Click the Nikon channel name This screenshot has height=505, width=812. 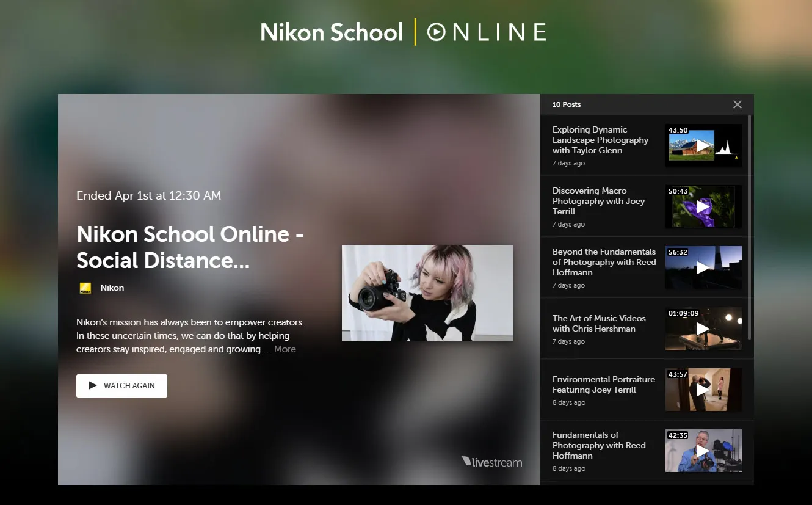pos(112,288)
